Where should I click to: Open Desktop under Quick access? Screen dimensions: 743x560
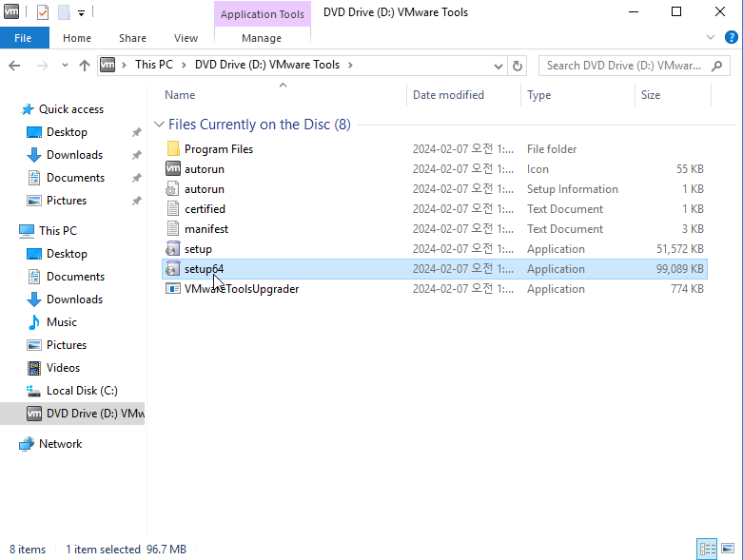[x=67, y=132]
